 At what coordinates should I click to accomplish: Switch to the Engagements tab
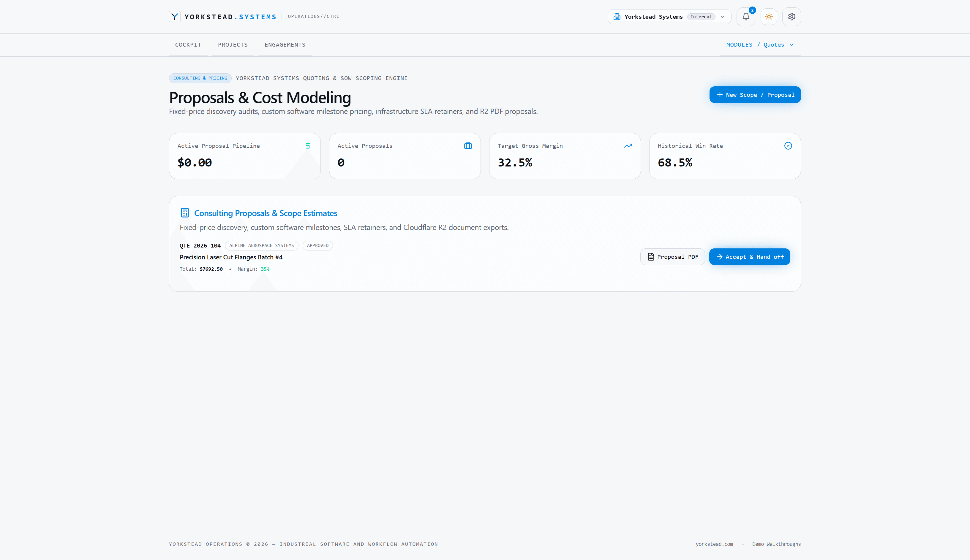(x=285, y=45)
